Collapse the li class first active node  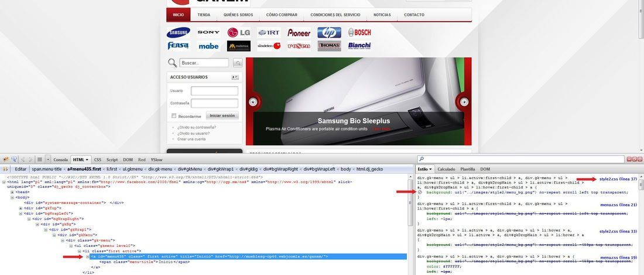pyautogui.click(x=79, y=251)
